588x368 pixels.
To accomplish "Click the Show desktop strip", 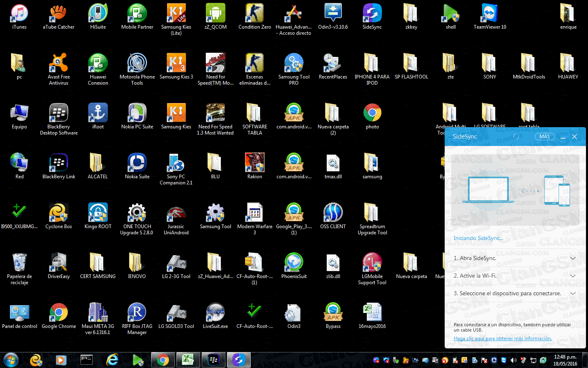I will click(585, 360).
